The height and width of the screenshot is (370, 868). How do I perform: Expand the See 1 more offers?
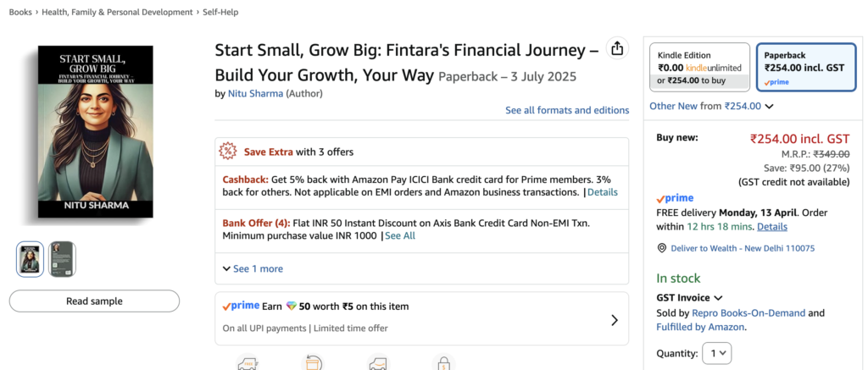253,268
